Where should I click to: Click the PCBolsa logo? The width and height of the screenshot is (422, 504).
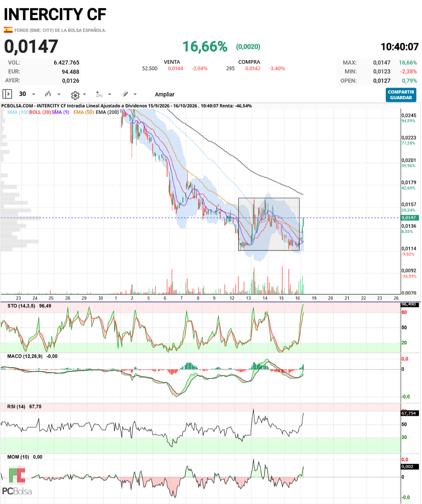click(17, 481)
